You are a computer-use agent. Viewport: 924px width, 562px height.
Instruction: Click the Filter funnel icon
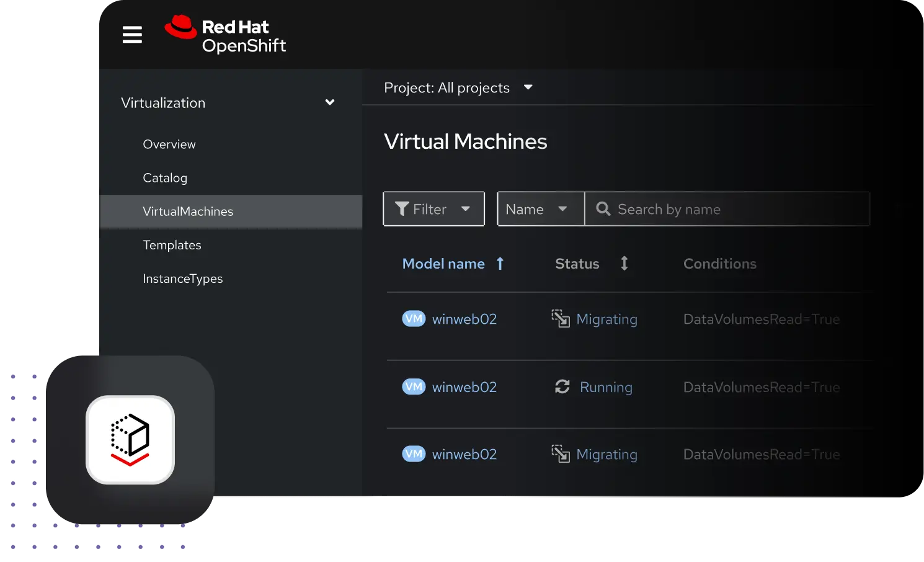coord(402,208)
